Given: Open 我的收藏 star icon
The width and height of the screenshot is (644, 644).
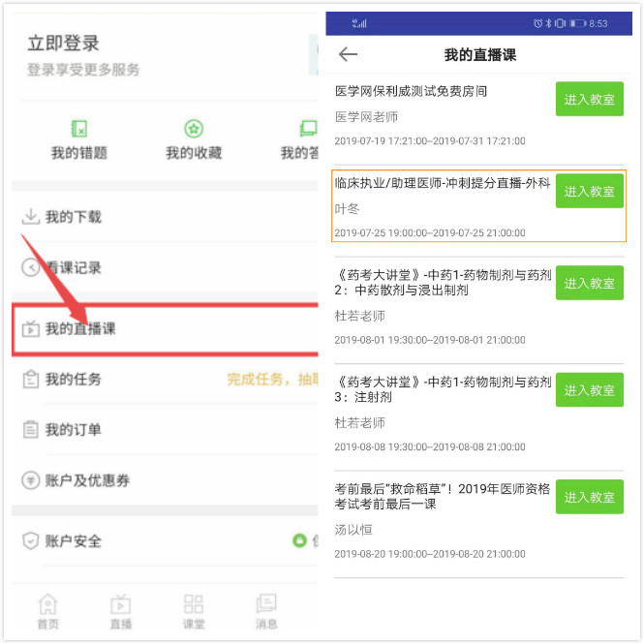Looking at the screenshot, I should (194, 129).
